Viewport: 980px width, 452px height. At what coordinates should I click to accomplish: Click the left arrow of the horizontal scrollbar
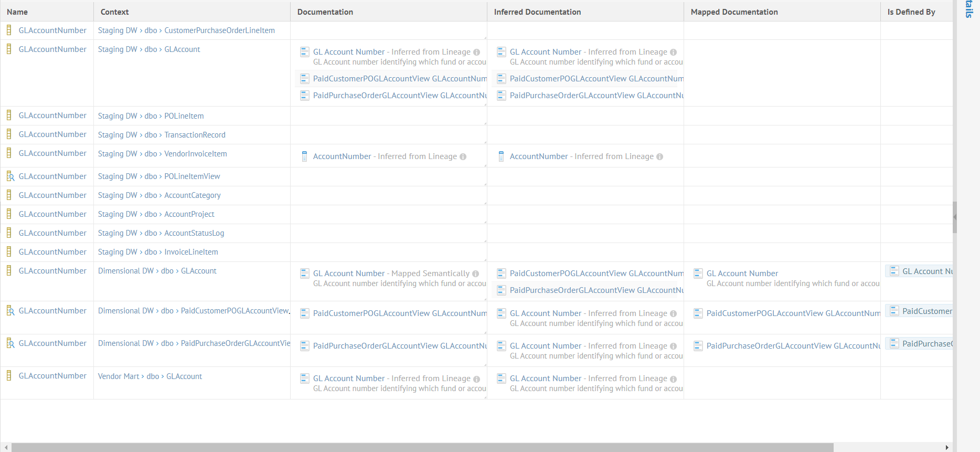[6, 447]
